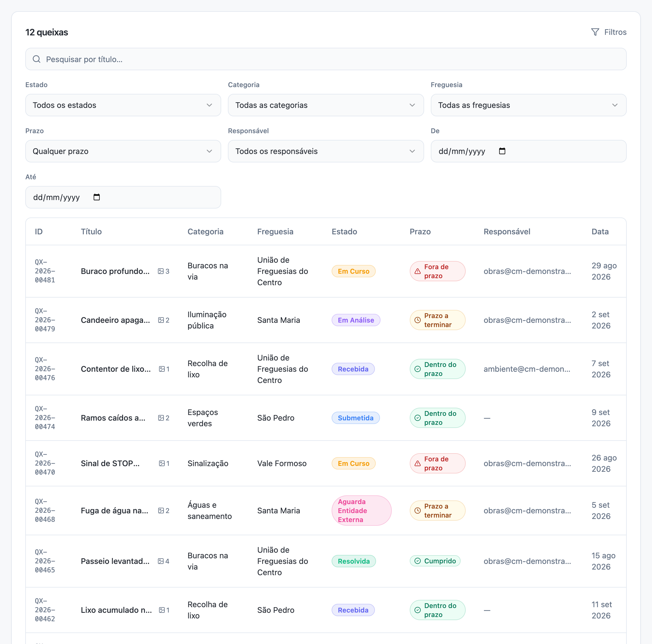
Task: Click ID QX-2026-00470
Action: click(x=45, y=464)
